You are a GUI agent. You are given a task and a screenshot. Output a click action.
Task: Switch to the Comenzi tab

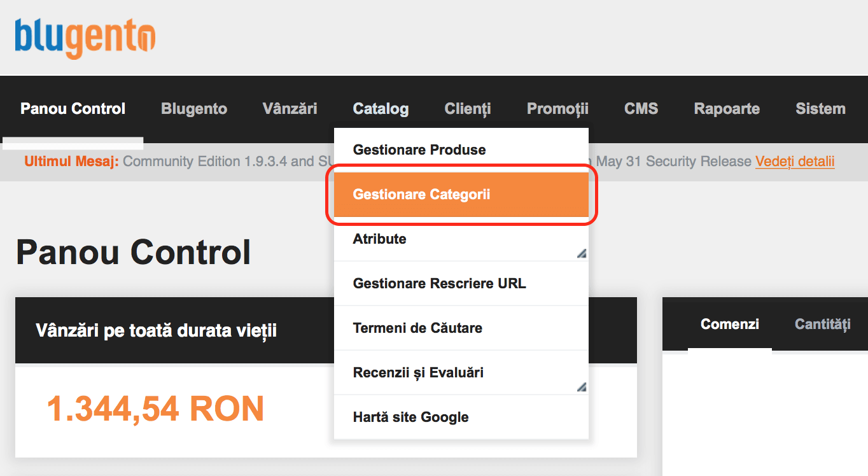click(730, 324)
